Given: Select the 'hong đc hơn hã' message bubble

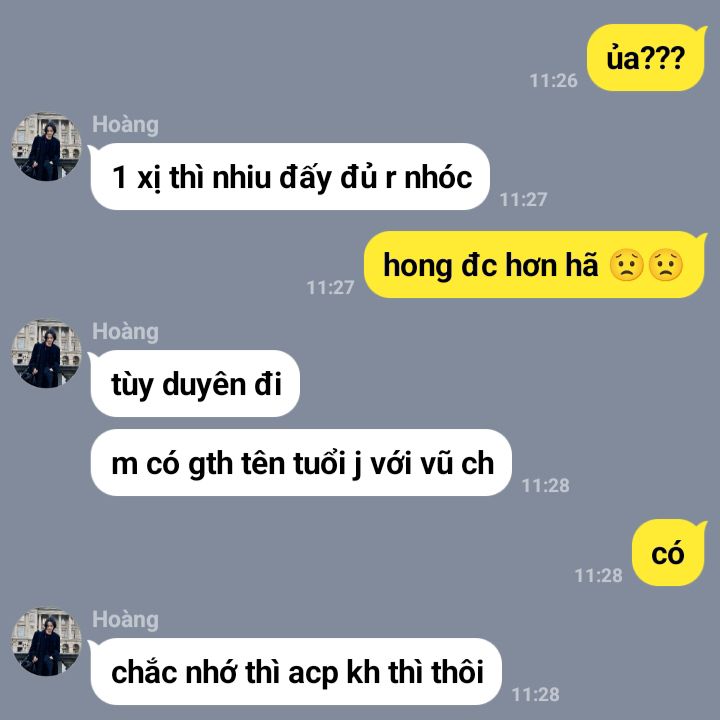Looking at the screenshot, I should coord(535,265).
